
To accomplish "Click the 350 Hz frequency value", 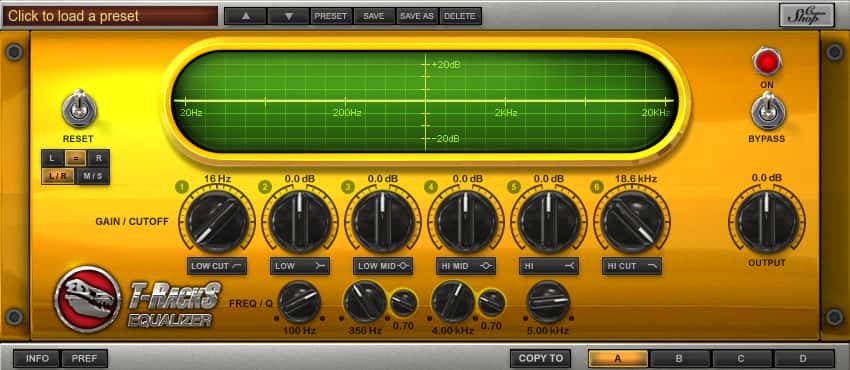I will (x=365, y=330).
